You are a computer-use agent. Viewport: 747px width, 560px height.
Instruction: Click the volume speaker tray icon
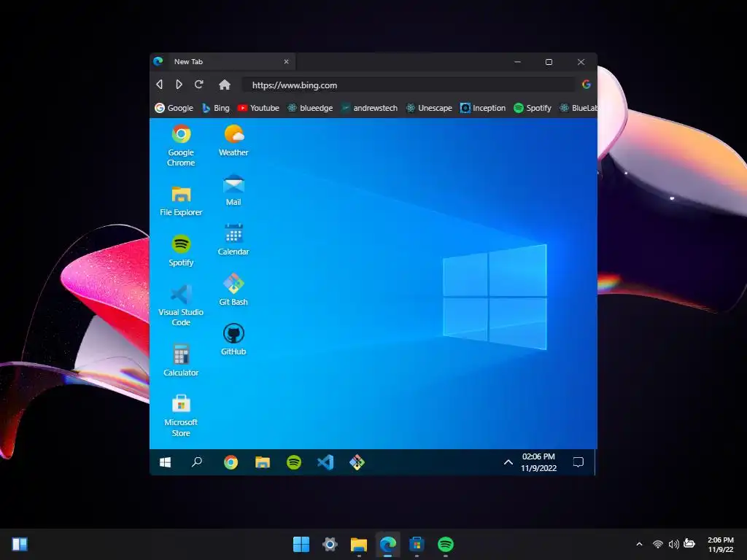click(x=673, y=544)
